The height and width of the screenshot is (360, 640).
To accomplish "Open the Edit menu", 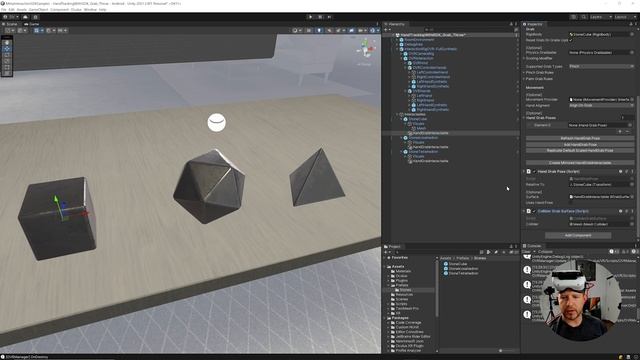I will click(11, 9).
